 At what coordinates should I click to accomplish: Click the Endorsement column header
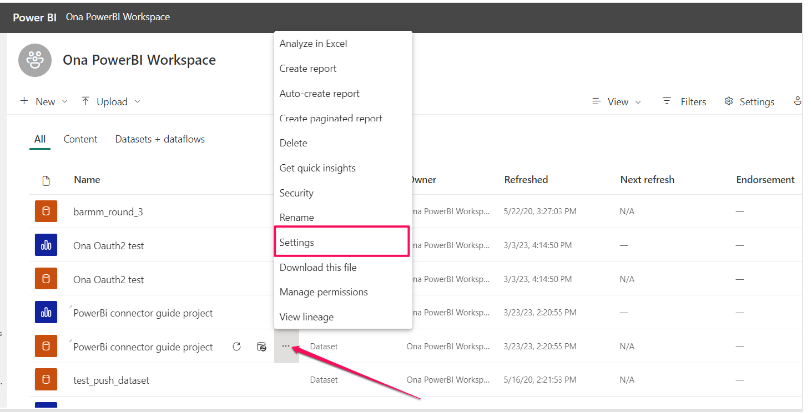pos(765,180)
